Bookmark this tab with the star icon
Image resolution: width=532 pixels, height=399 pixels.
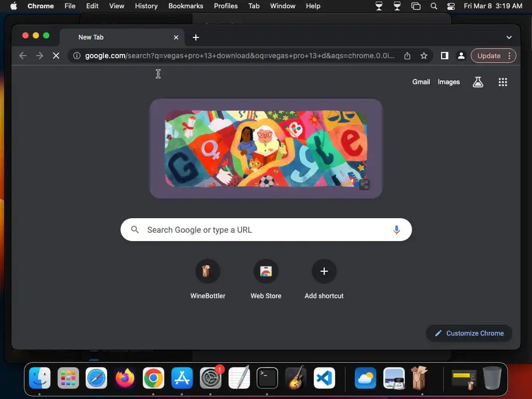[x=424, y=56]
